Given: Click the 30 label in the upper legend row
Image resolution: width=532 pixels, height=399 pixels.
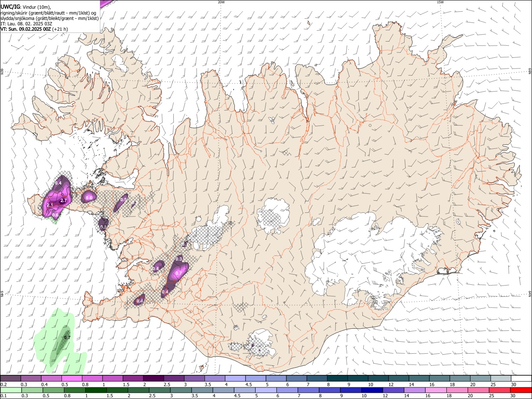Looking at the screenshot, I should point(514,384).
